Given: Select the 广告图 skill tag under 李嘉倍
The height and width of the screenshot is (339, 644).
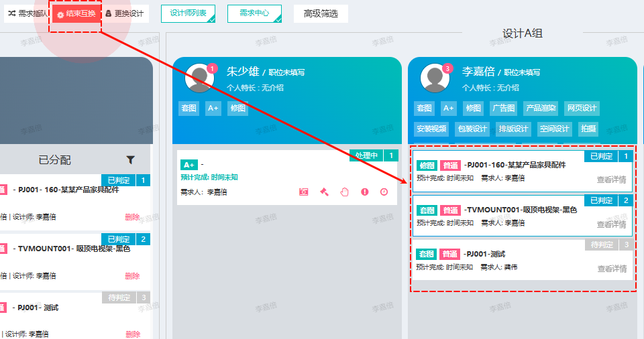Looking at the screenshot, I should 502,108.
